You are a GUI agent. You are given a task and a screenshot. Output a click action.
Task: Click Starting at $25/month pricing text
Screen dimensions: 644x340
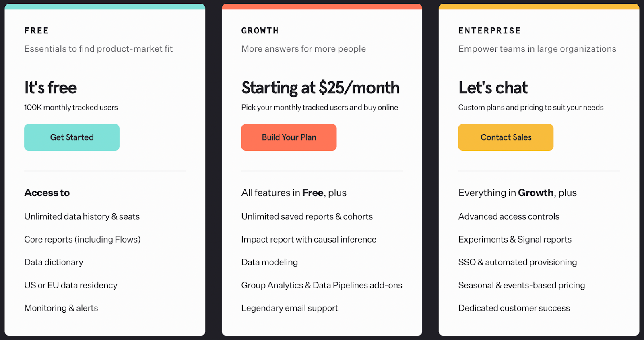[320, 87]
